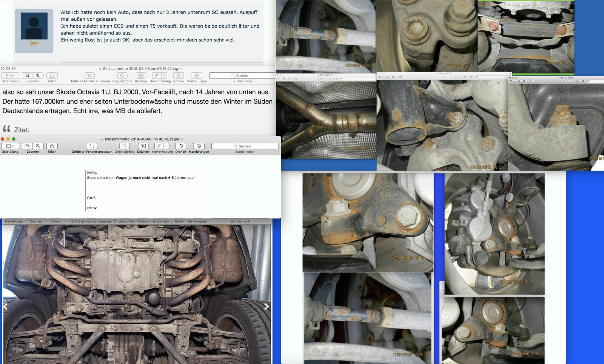Viewport: 604px width, 364px height.
Task: Click the zoom out minus icon in IMG_0125 window
Action: coord(387,77)
